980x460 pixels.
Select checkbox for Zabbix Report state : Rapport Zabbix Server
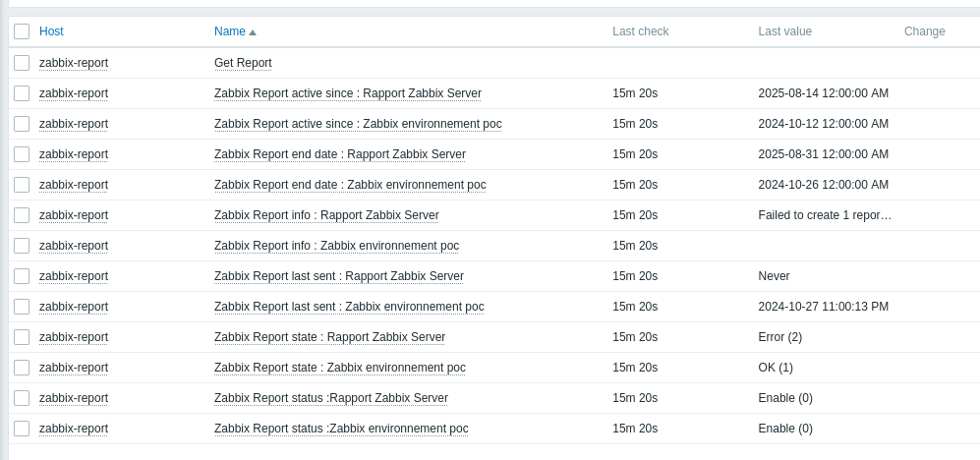pos(22,337)
